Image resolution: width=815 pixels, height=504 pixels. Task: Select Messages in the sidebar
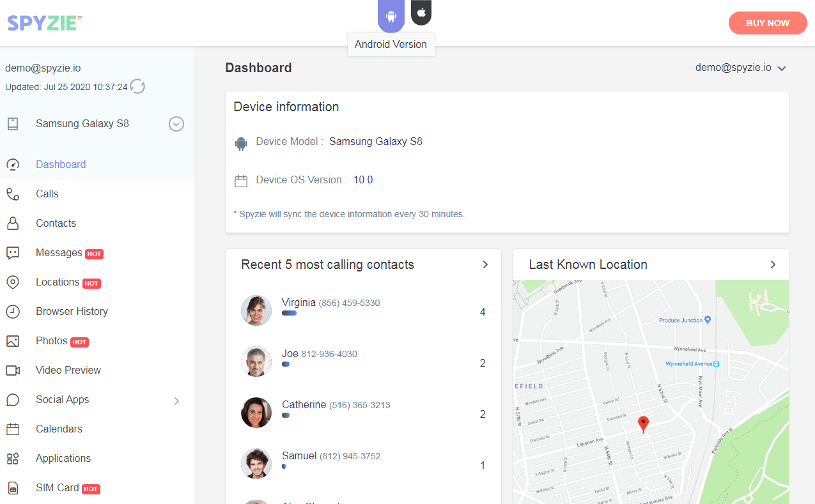(59, 253)
